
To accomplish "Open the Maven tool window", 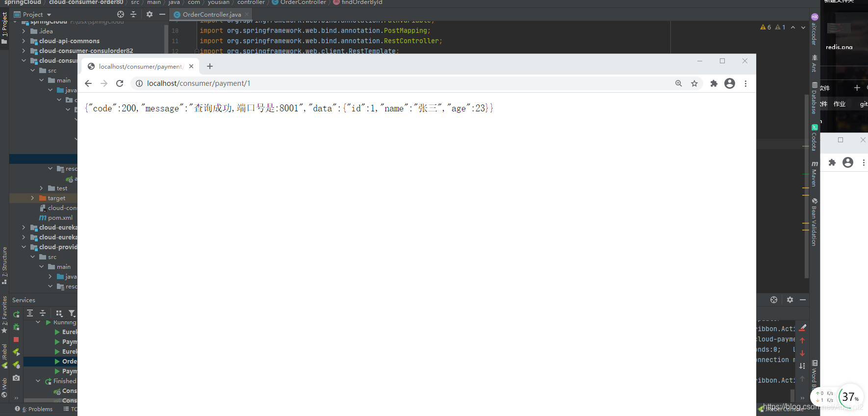I will point(814,173).
